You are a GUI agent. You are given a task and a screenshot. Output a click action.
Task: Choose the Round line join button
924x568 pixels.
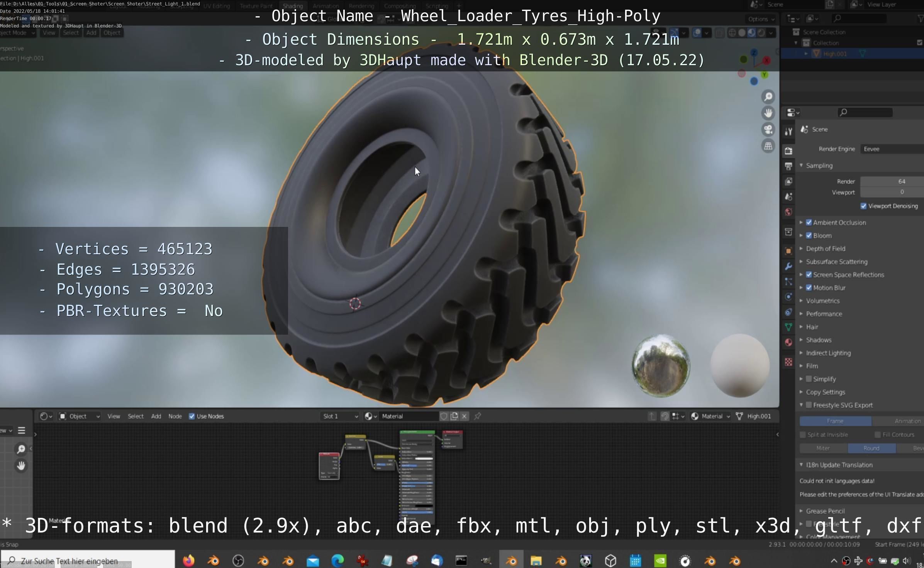871,448
